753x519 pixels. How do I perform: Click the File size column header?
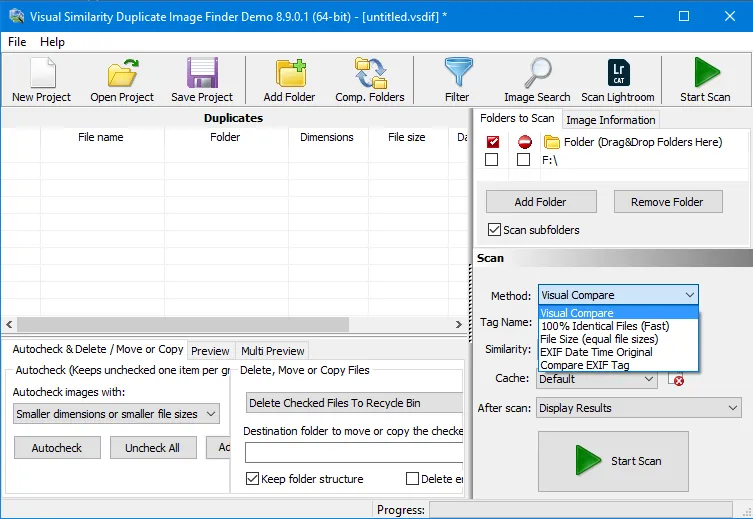[x=407, y=137]
